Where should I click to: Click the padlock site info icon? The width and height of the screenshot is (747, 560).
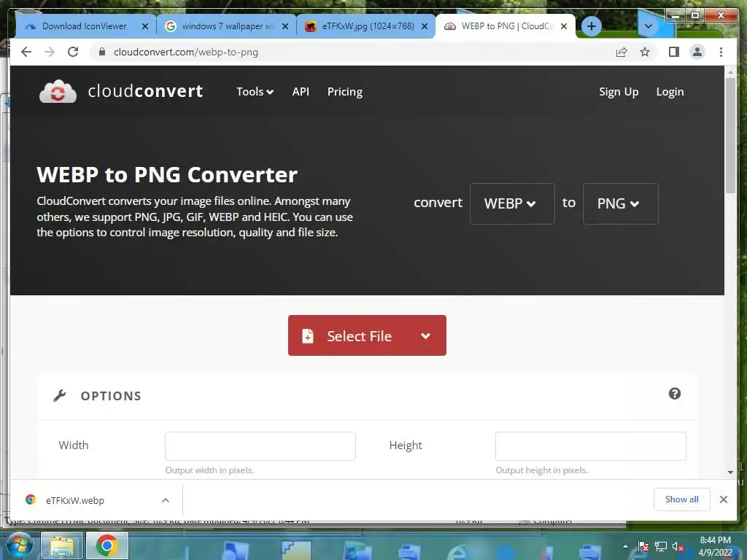coord(101,52)
